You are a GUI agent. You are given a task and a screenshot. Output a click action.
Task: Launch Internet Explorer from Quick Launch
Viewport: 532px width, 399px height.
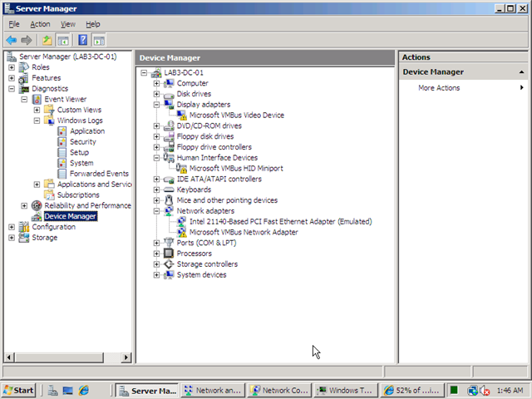pos(84,391)
